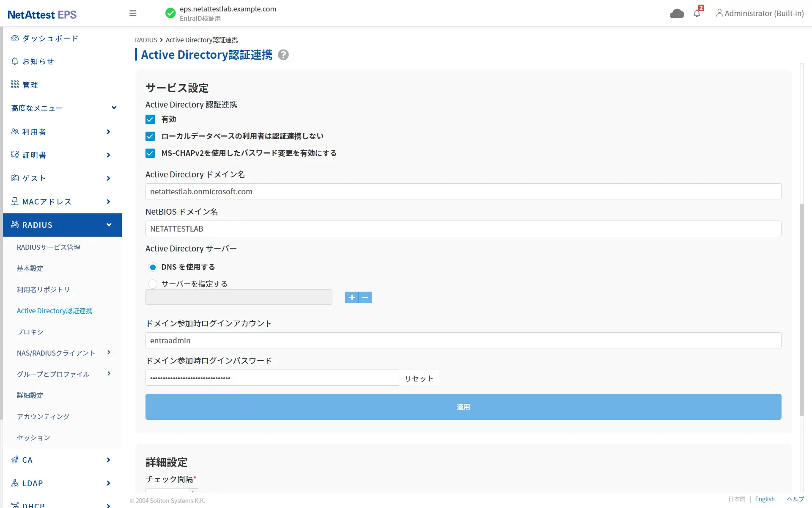The image size is (812, 508).
Task: Uncheck the 有効 checkbox
Action: (150, 119)
